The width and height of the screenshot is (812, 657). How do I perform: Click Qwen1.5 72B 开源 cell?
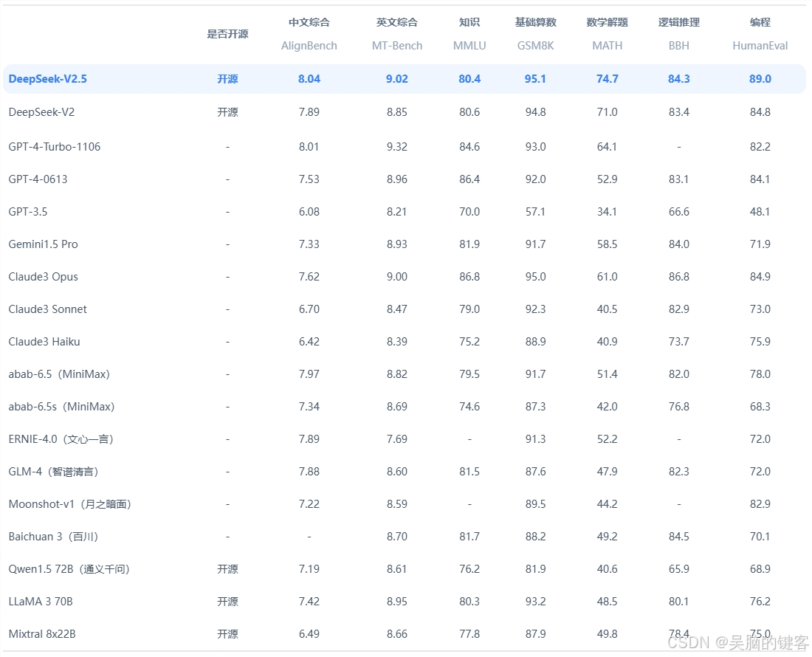[x=227, y=569]
